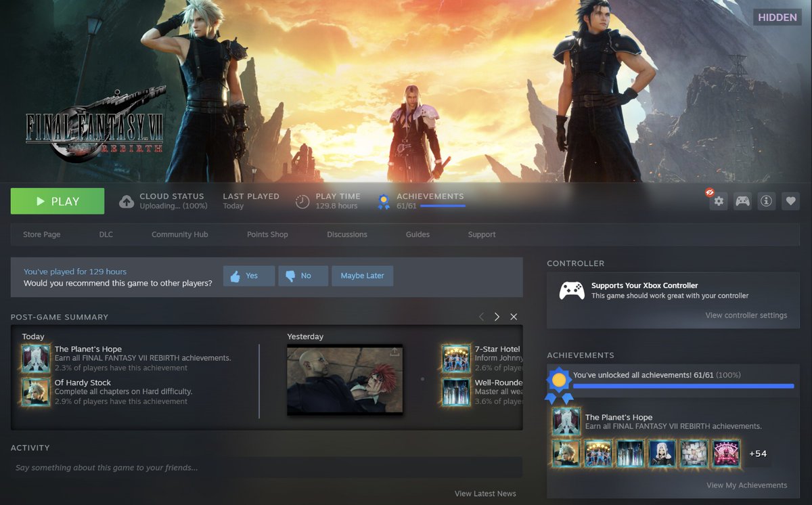Viewport: 812px width, 505px height.
Task: Click The Planet's Hope icon in summary
Action: click(35, 358)
